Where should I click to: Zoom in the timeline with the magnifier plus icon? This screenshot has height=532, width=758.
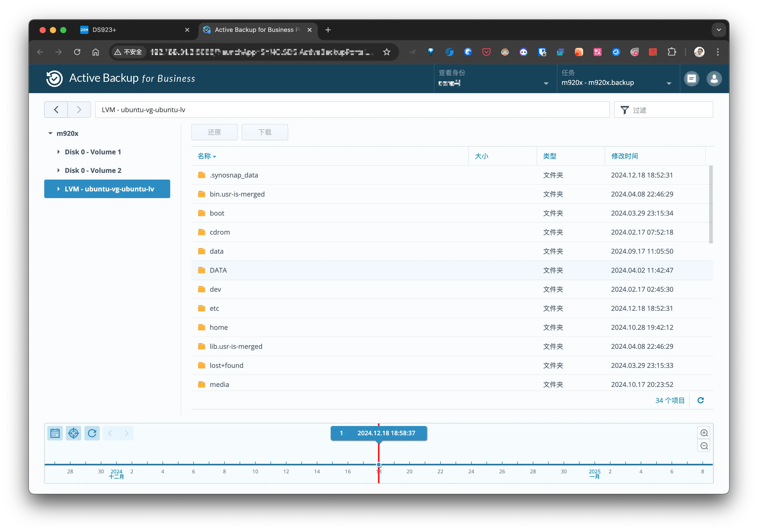pyautogui.click(x=704, y=433)
